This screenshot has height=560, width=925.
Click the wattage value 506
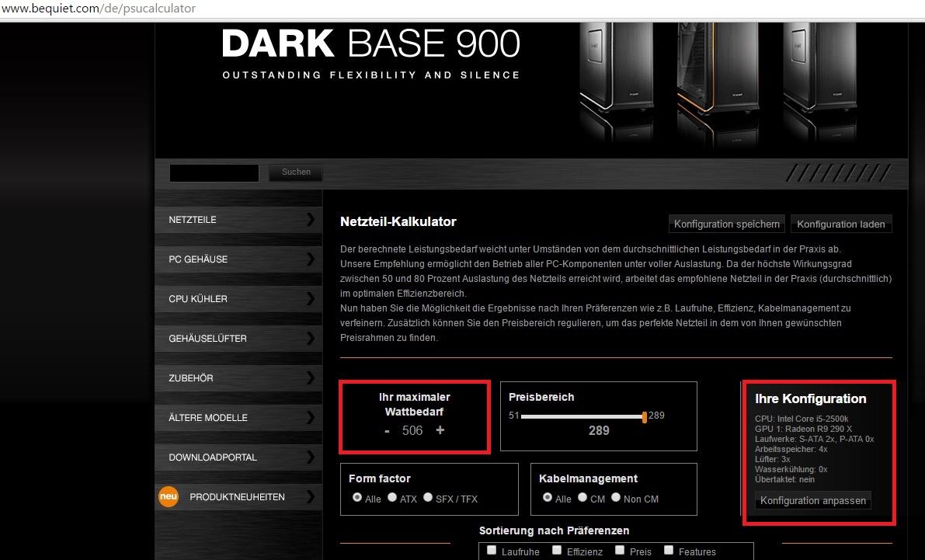click(412, 431)
